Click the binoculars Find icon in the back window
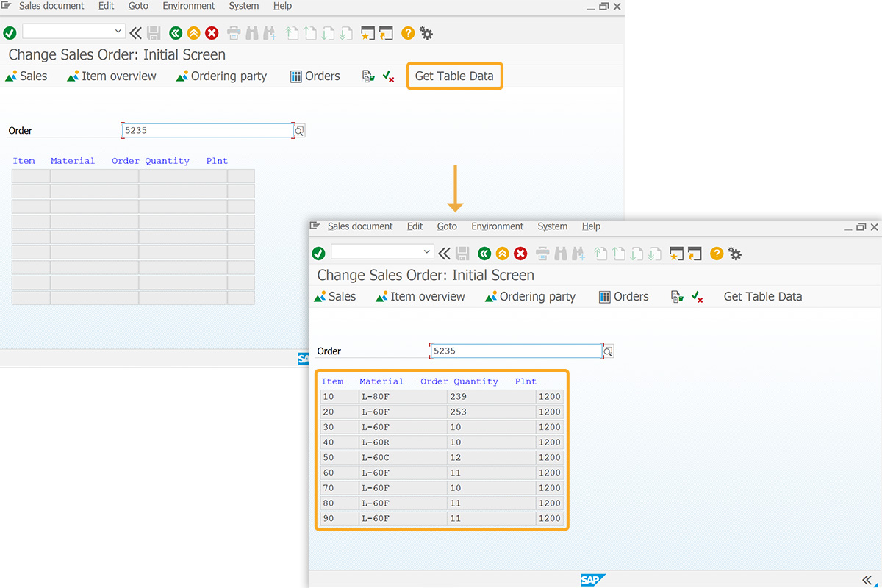The width and height of the screenshot is (882, 588). (x=251, y=32)
